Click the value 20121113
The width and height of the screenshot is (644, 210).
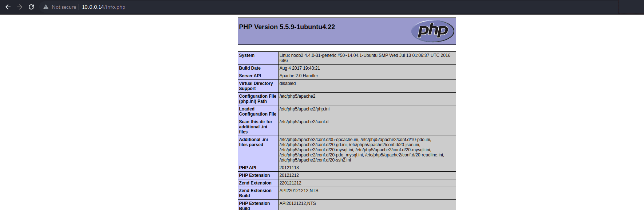point(289,168)
